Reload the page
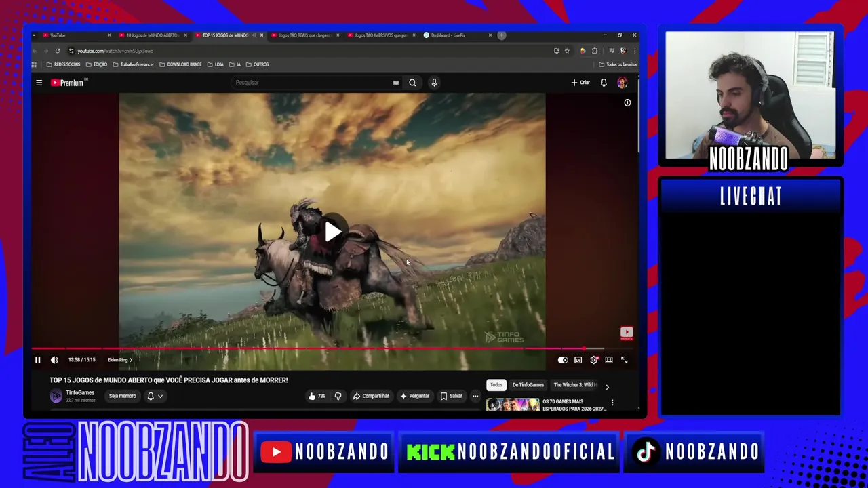This screenshot has width=868, height=488. click(58, 51)
